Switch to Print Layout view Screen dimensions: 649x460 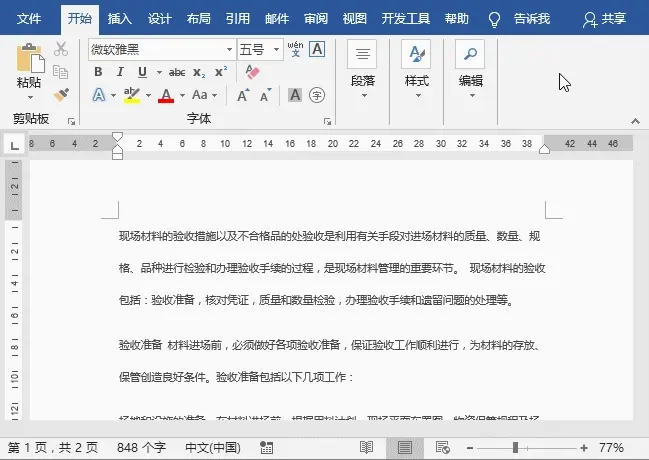click(x=404, y=448)
